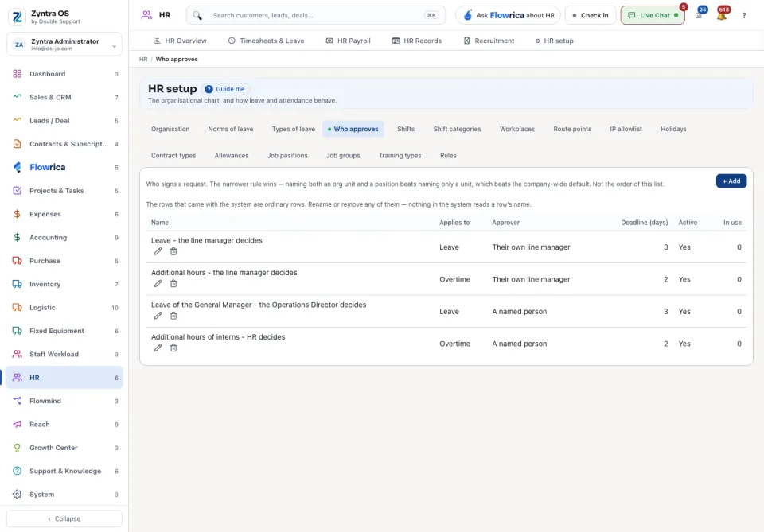The height and width of the screenshot is (532, 764).
Task: Click the Guide me button
Action: point(225,89)
